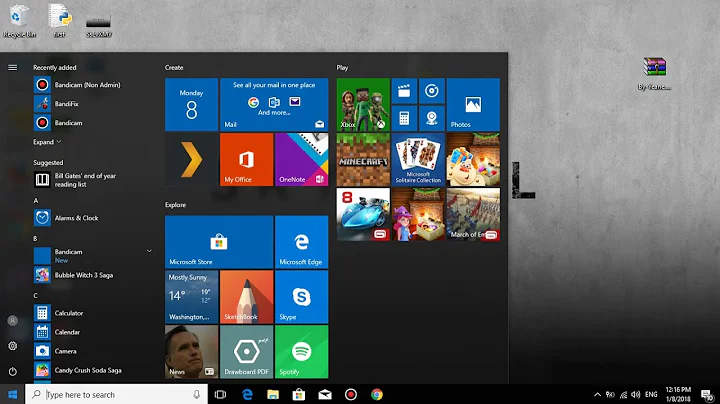Open Settings gear in Start sidebar
Image resolution: width=720 pixels, height=404 pixels.
click(x=13, y=345)
